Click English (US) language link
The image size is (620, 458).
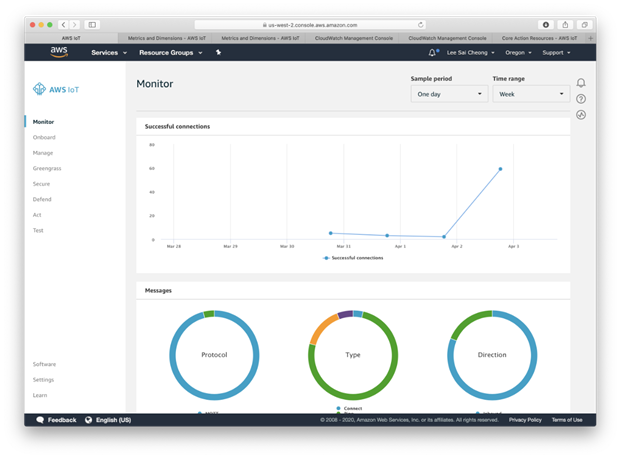click(x=113, y=420)
